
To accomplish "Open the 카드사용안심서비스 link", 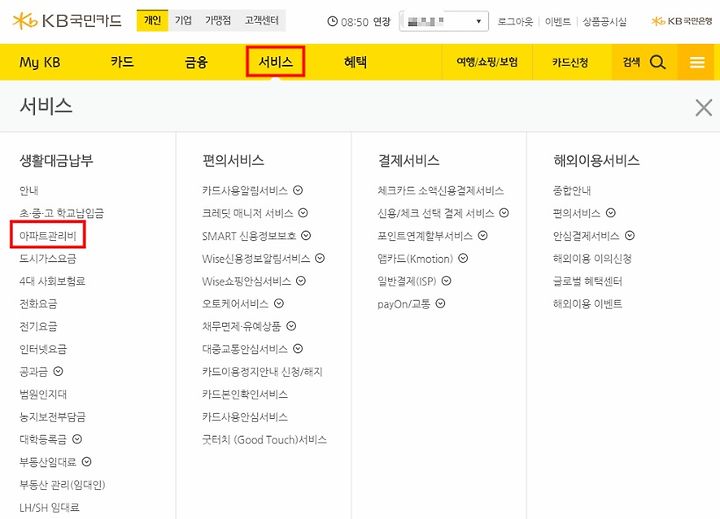I will pos(245,417).
